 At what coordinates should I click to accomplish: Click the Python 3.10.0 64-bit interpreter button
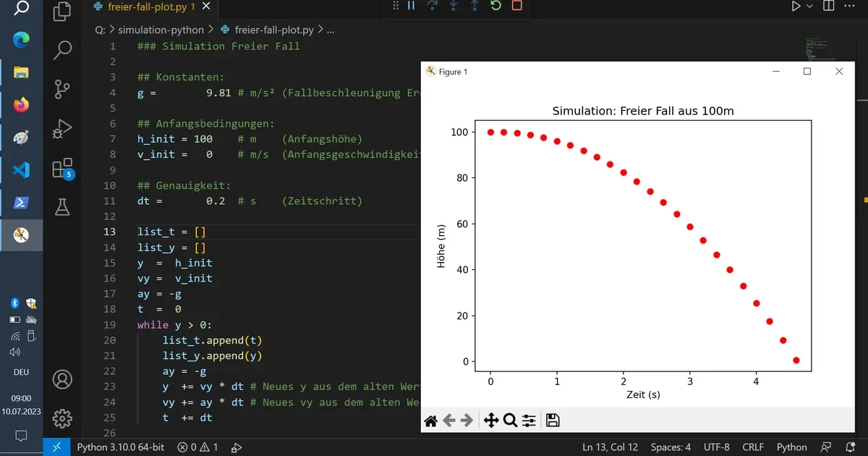tap(121, 447)
